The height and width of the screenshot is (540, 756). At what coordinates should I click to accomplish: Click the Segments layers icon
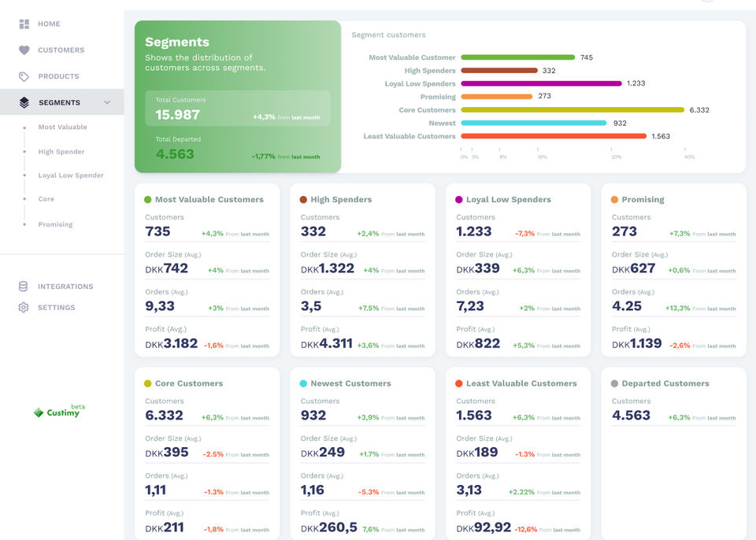[24, 102]
